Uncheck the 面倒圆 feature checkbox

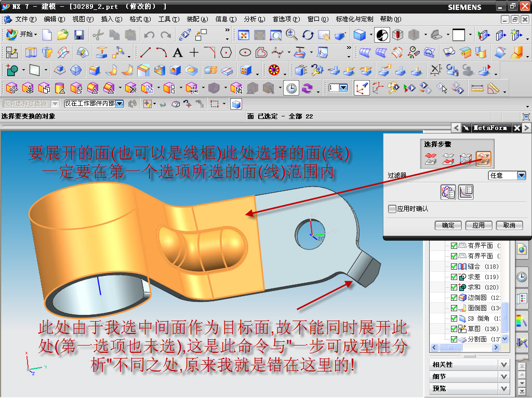coord(454,308)
